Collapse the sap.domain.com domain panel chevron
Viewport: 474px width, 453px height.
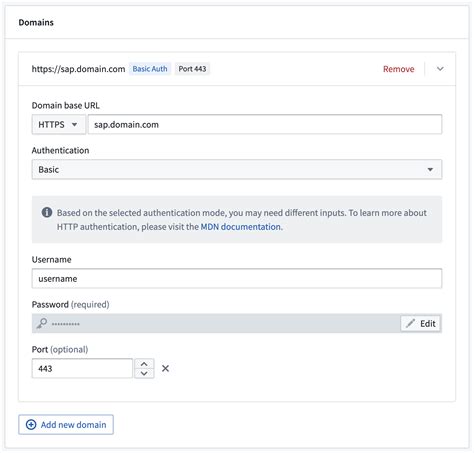pos(440,69)
